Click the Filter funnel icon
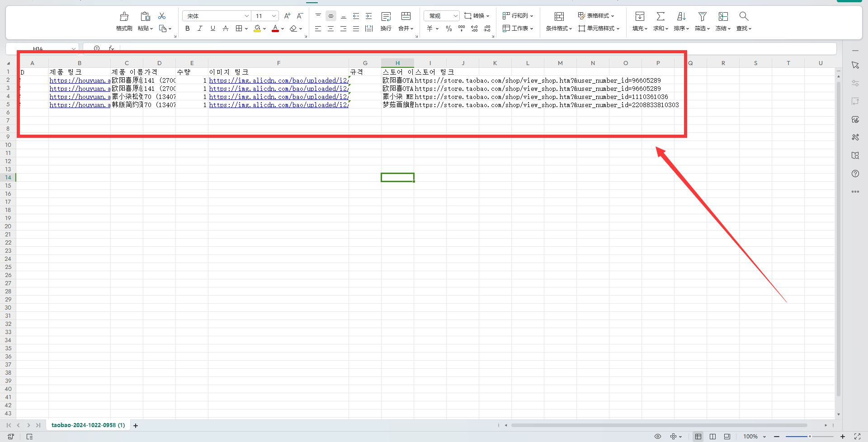Viewport: 868px width, 442px height. [x=702, y=16]
